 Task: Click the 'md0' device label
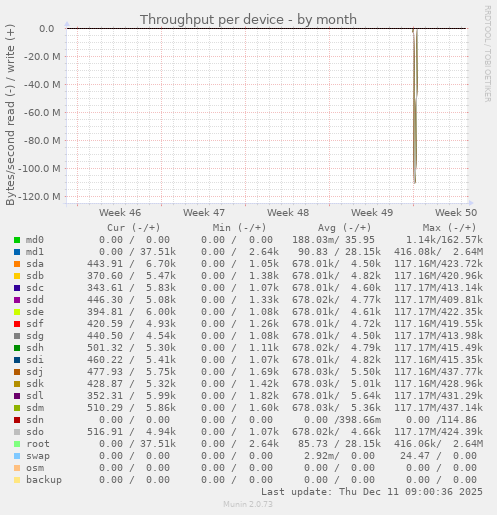[x=35, y=240]
